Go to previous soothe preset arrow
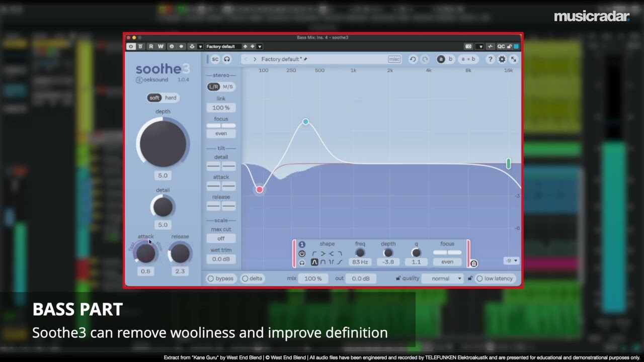 click(x=246, y=59)
